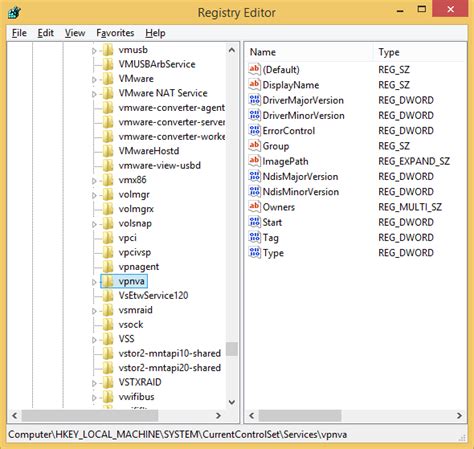Click the volmgr folder icon

tap(108, 194)
